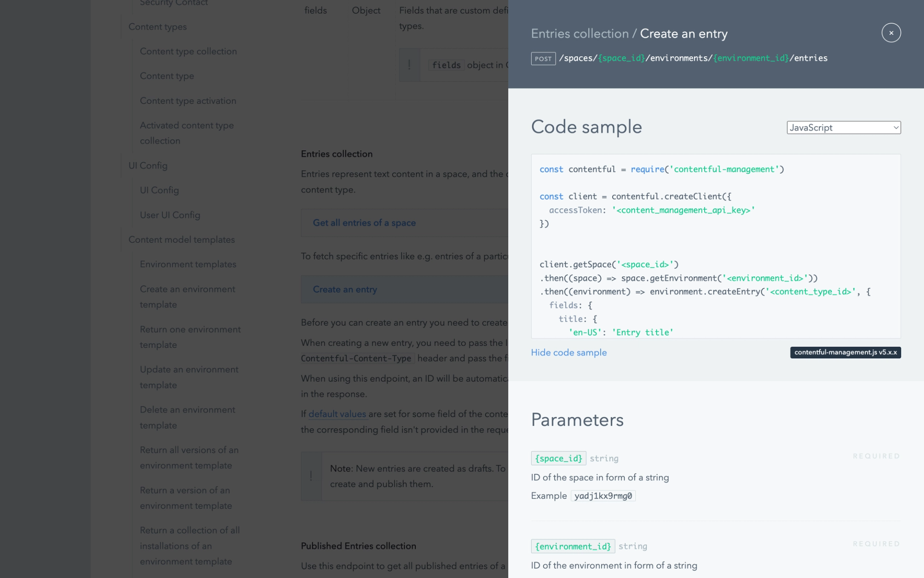Go to Create an environment template

[187, 297]
